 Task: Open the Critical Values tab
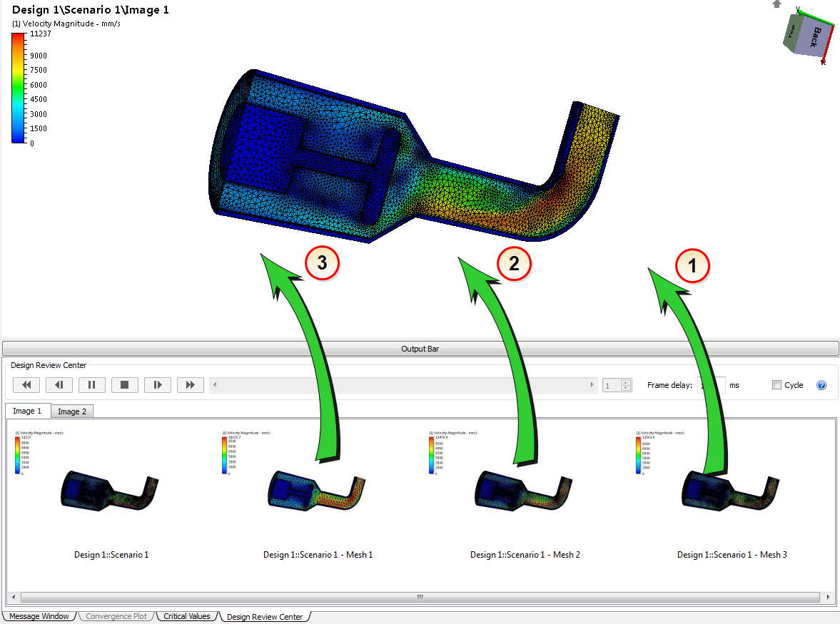click(187, 616)
